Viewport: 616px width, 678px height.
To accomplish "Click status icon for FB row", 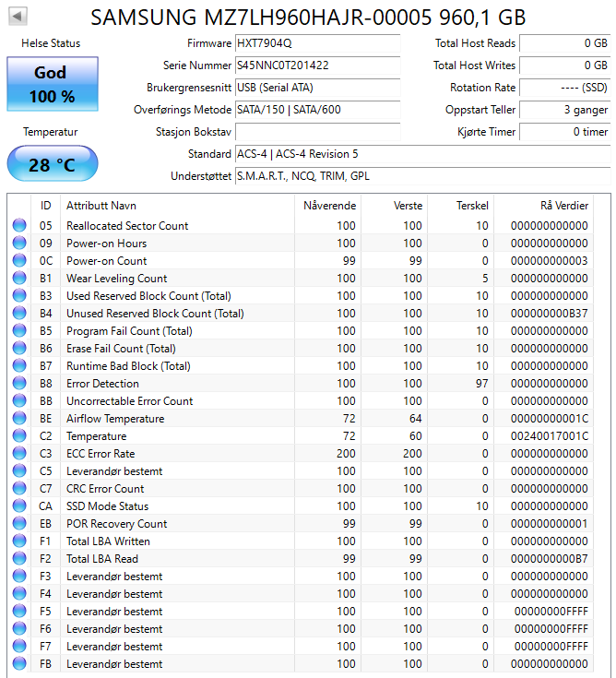I will (19, 664).
